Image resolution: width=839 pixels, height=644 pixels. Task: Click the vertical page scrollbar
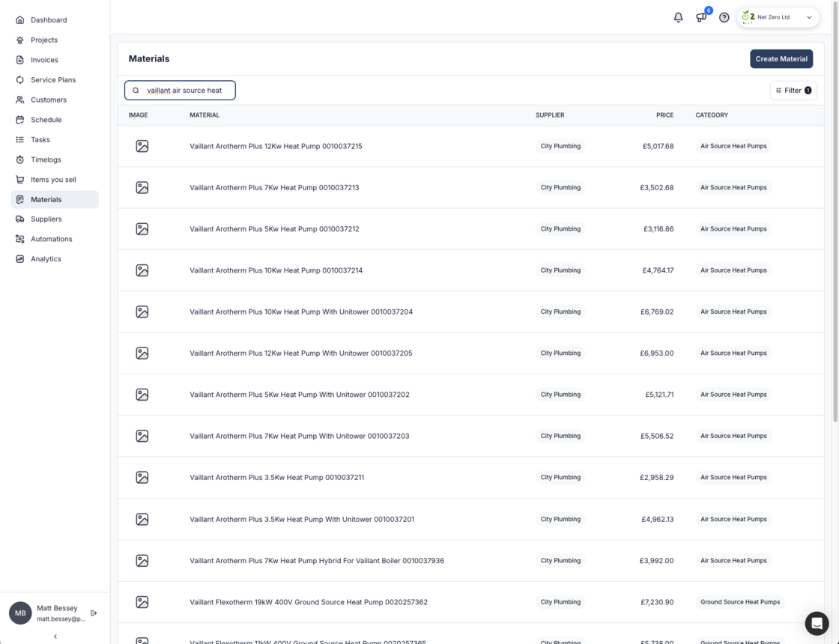click(x=835, y=225)
